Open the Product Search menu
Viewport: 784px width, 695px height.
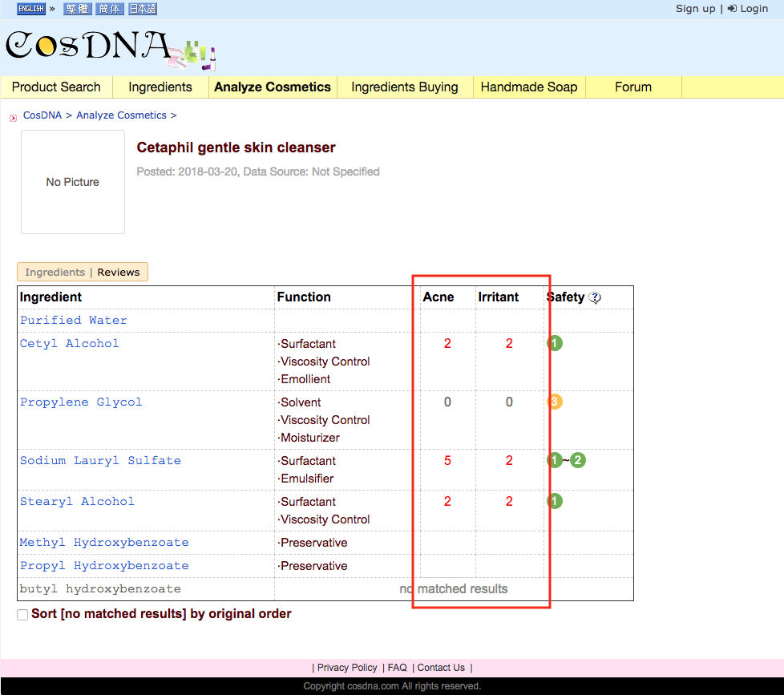(56, 87)
